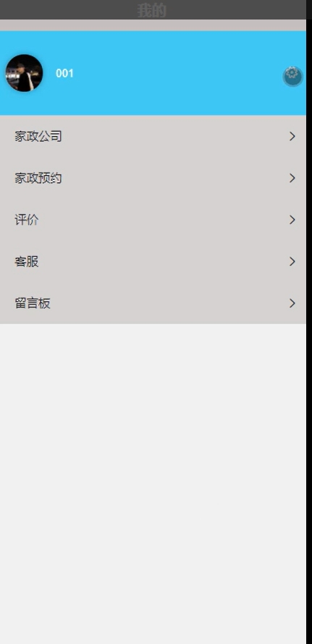The height and width of the screenshot is (644, 312).
Task: Click the chevron arrow beside 家政预约
Action: 292,179
